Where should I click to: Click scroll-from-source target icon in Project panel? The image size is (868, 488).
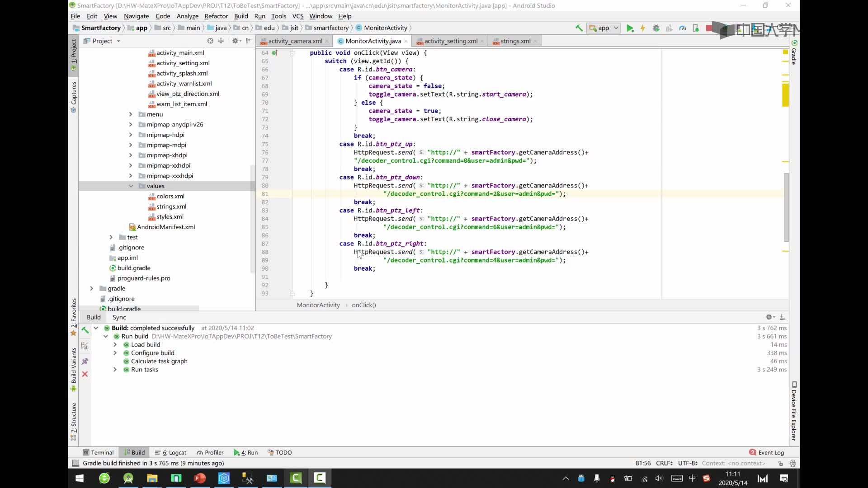point(210,41)
